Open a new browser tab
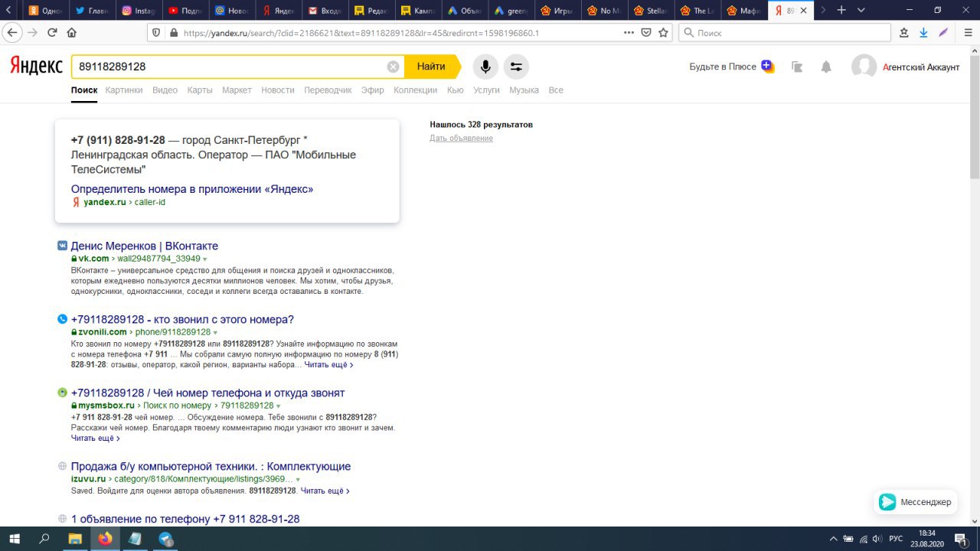Viewport: 980px width, 551px height. point(841,10)
